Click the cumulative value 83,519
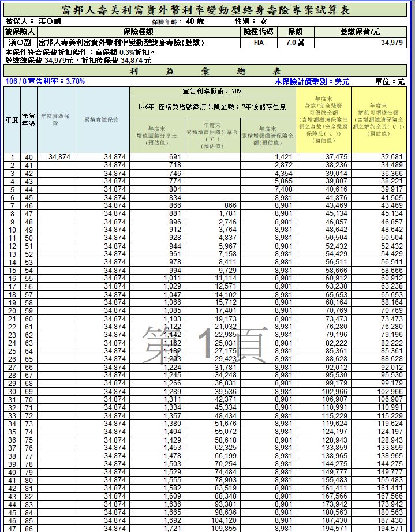The width and height of the screenshot is (415, 532). [x=226, y=489]
